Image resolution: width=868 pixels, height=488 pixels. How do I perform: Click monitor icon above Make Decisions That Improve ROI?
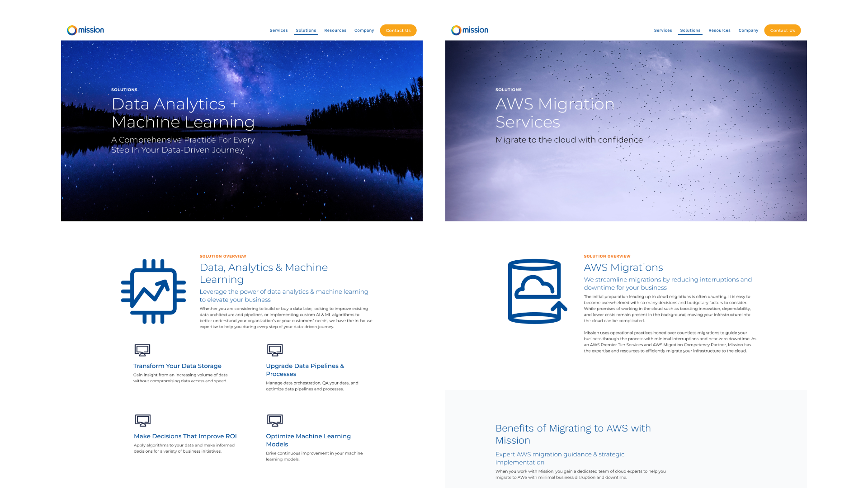pos(143,420)
